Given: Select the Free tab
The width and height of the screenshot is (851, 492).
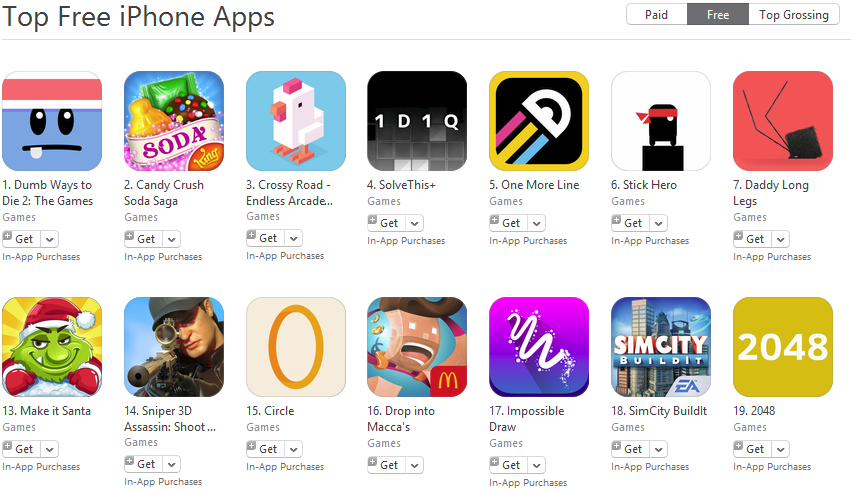Looking at the screenshot, I should click(x=718, y=15).
